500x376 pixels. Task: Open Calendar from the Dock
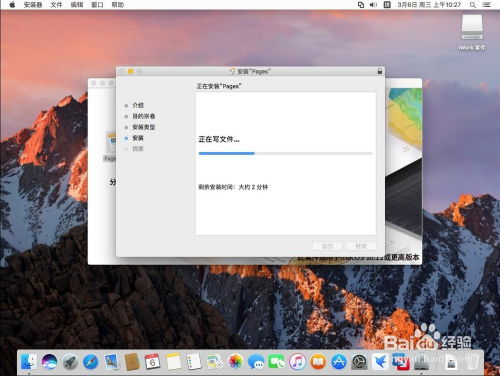coord(153,362)
